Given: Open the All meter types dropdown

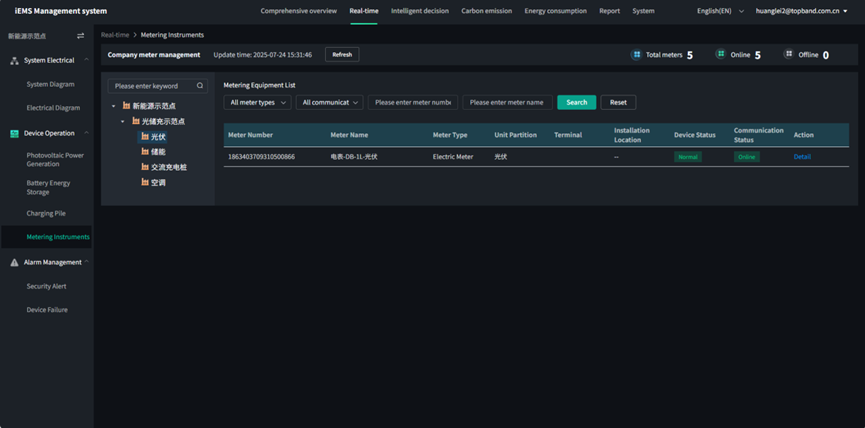Looking at the screenshot, I should [257, 102].
